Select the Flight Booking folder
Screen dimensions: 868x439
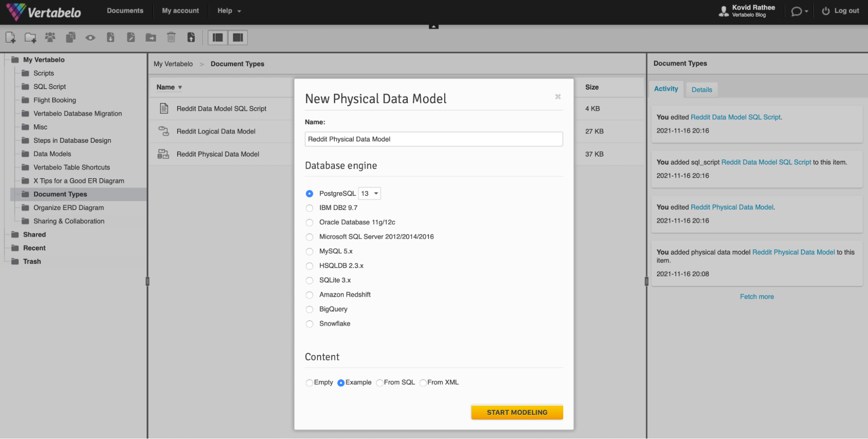55,100
